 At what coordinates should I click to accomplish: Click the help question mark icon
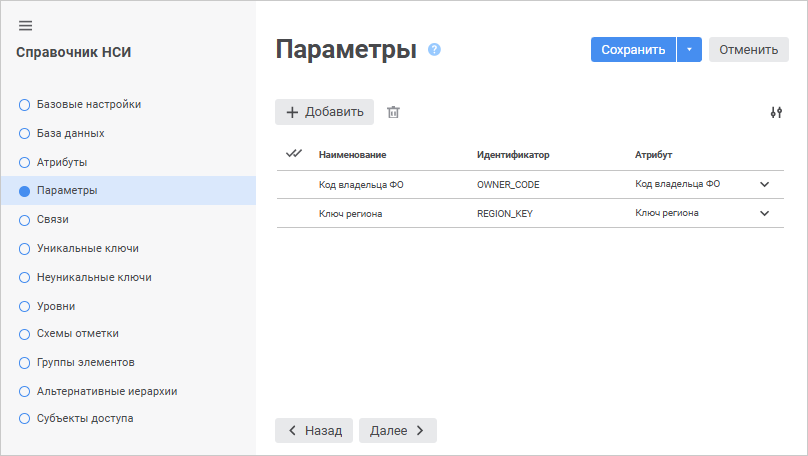click(434, 49)
